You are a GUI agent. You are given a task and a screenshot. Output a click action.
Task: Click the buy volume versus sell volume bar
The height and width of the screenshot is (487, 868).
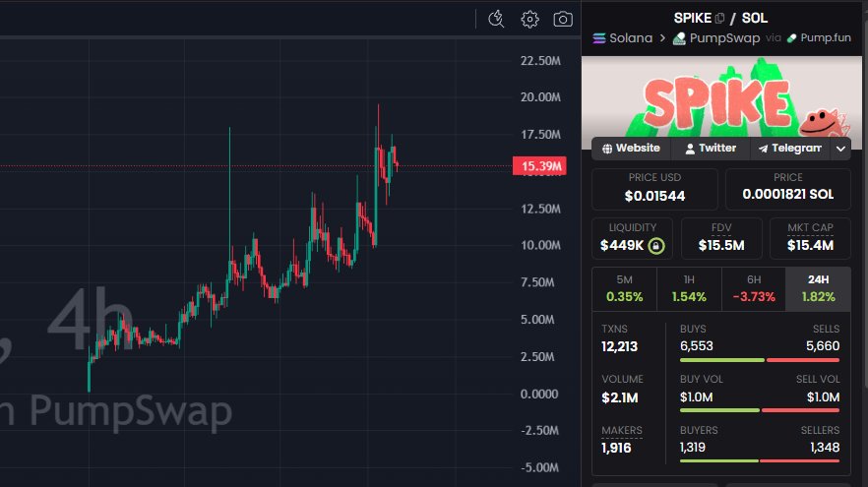(x=760, y=410)
